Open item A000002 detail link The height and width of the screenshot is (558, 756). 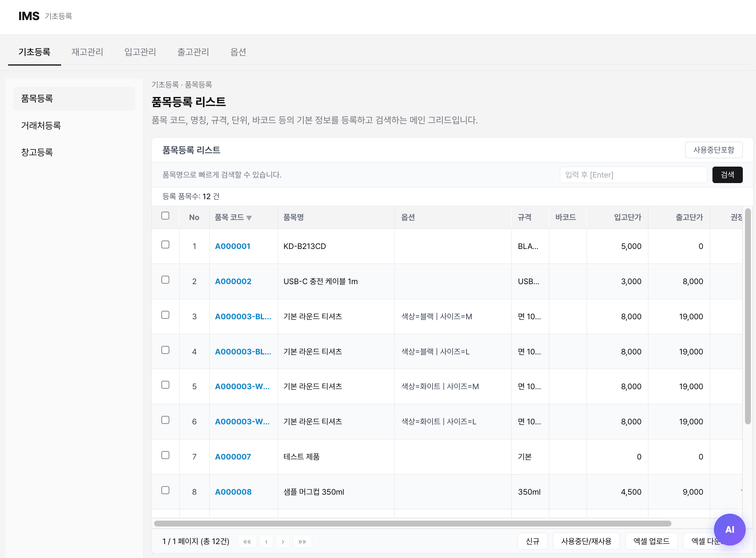coord(233,281)
